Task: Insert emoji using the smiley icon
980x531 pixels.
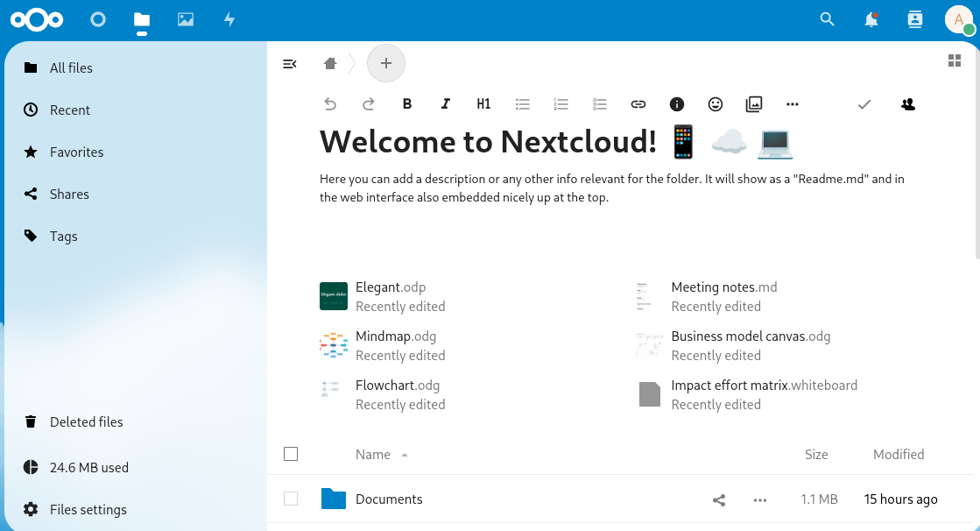Action: tap(716, 104)
